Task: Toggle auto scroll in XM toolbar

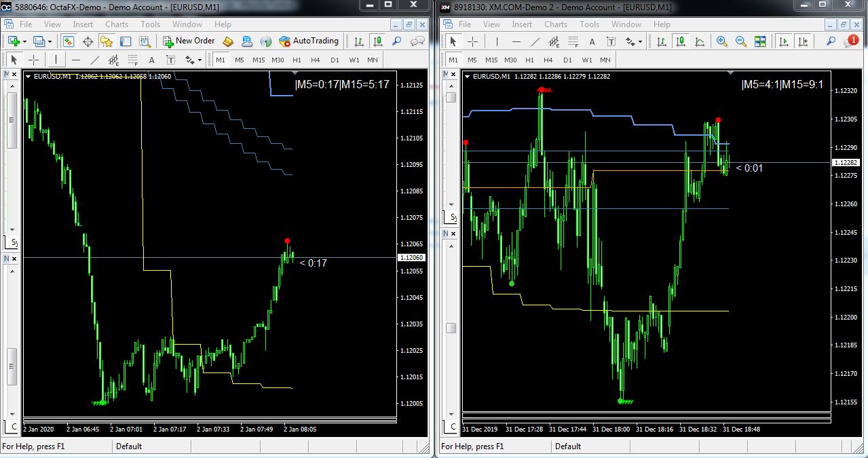Action: (784, 41)
